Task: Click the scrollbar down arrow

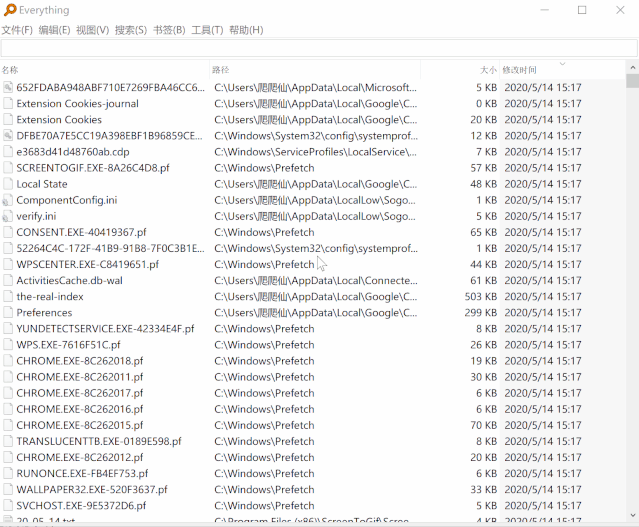Action: pyautogui.click(x=632, y=515)
